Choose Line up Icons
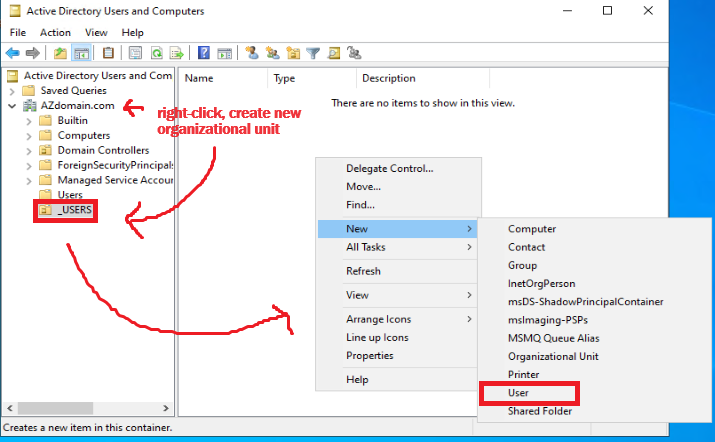Screen dimensions: 715x442 (397, 338)
